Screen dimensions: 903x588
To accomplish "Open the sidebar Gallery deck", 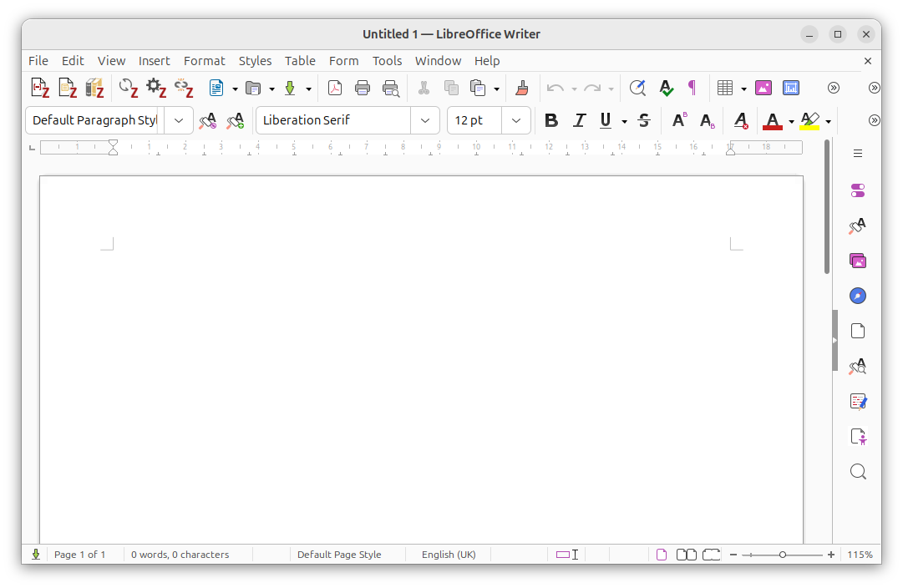I will click(858, 261).
